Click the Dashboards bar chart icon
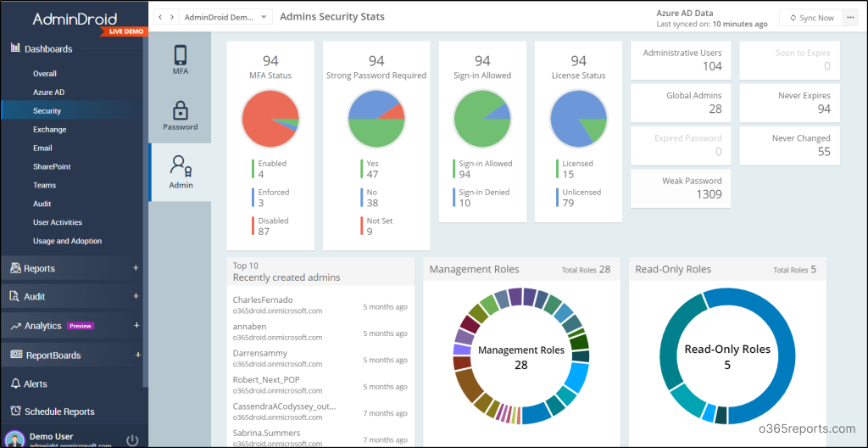Screen dimensions: 868x448 [x=15, y=48]
